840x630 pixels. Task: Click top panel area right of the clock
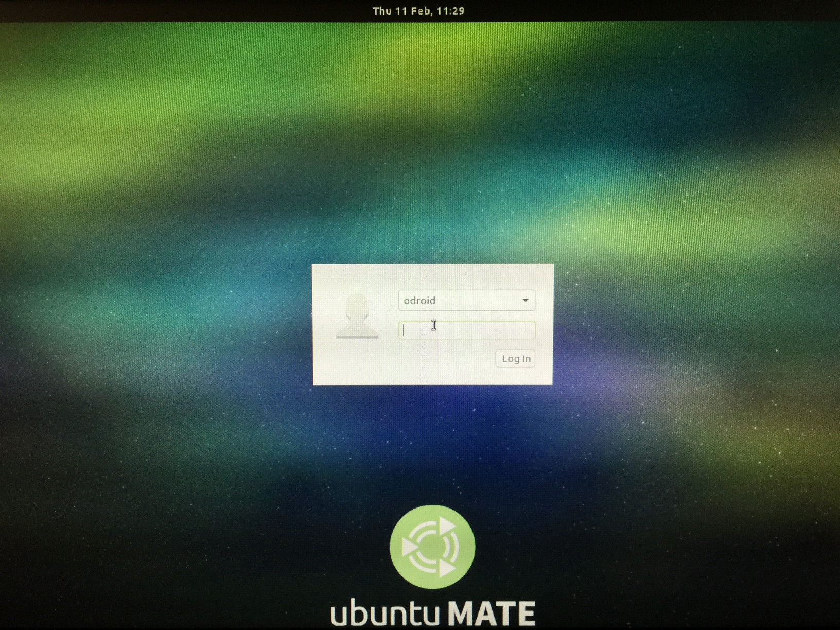tap(643, 11)
